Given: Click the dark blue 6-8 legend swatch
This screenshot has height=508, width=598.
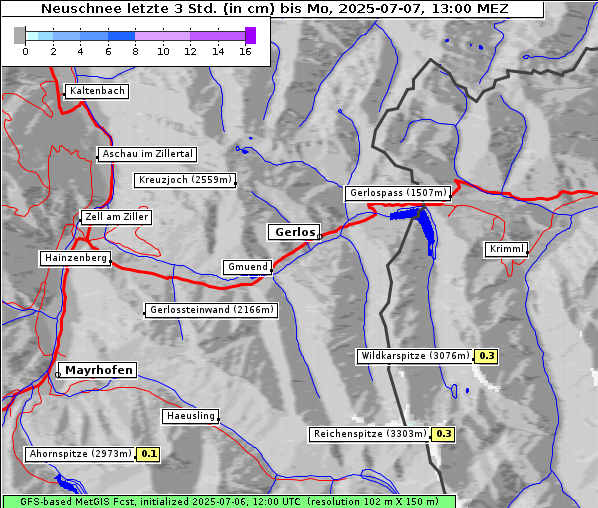Looking at the screenshot, I should pyautogui.click(x=121, y=36).
